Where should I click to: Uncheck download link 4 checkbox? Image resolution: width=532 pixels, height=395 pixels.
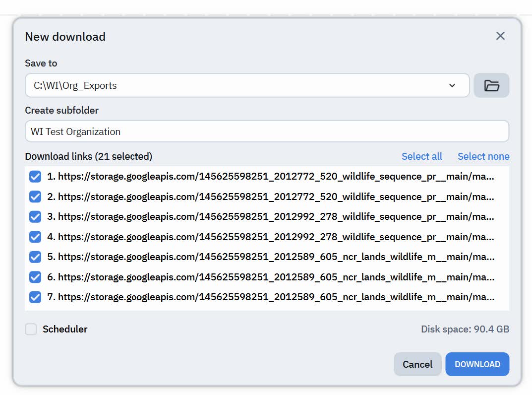35,237
